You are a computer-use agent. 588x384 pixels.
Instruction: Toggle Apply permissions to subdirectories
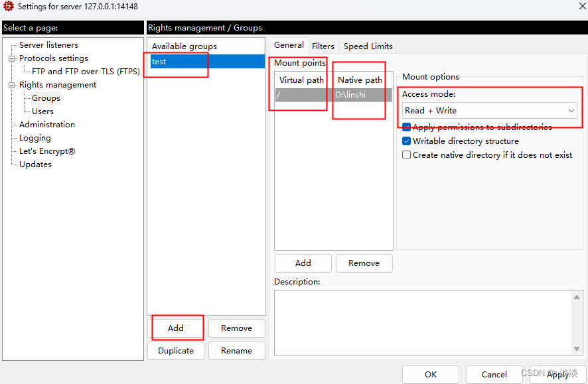[x=407, y=127]
